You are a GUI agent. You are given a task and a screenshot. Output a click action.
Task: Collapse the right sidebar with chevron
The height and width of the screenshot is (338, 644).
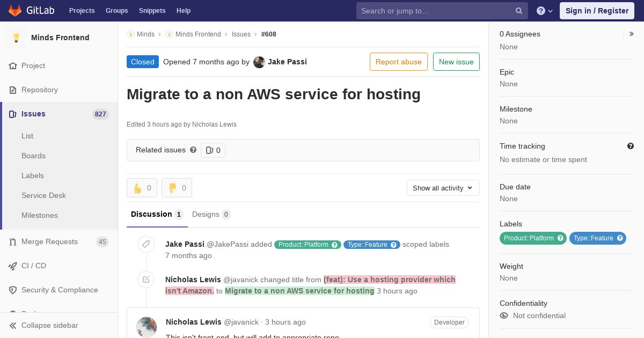tap(632, 34)
